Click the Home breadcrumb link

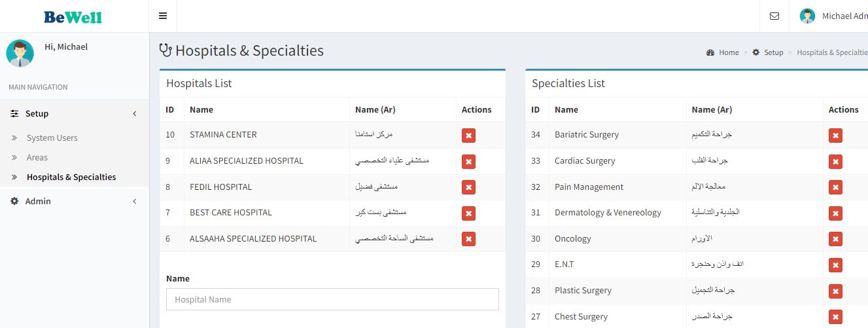pyautogui.click(x=728, y=52)
